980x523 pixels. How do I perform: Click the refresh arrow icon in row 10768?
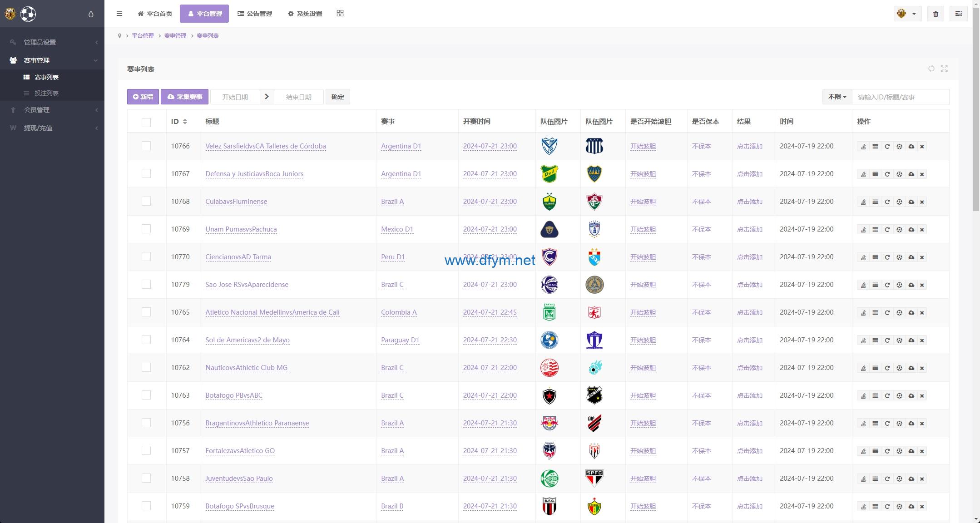tap(887, 202)
